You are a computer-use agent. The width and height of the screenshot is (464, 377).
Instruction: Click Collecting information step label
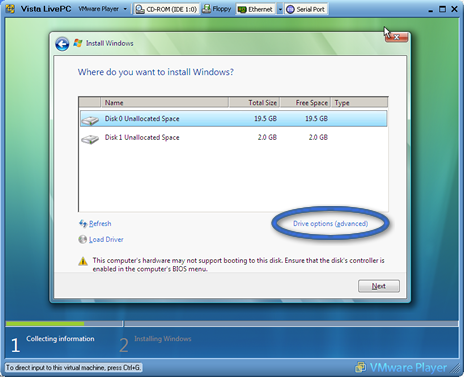pos(60,339)
